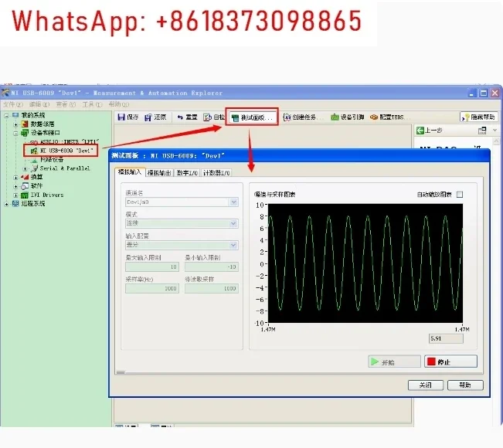
Task: Open the 编辑 (Edit) menu
Action: coord(39,104)
